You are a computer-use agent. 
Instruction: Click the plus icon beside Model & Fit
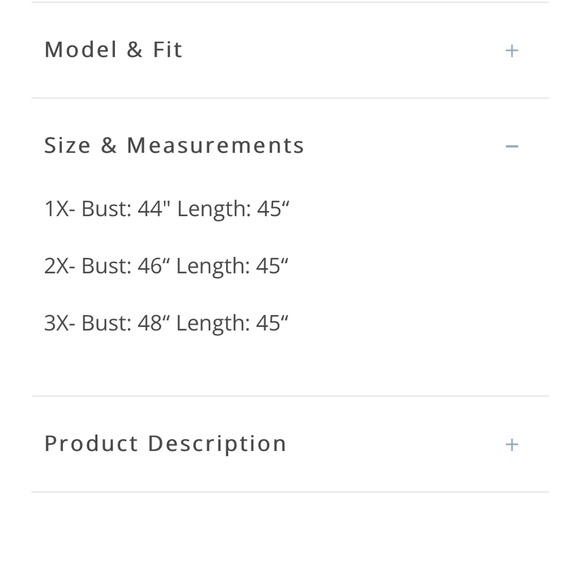coord(512,51)
